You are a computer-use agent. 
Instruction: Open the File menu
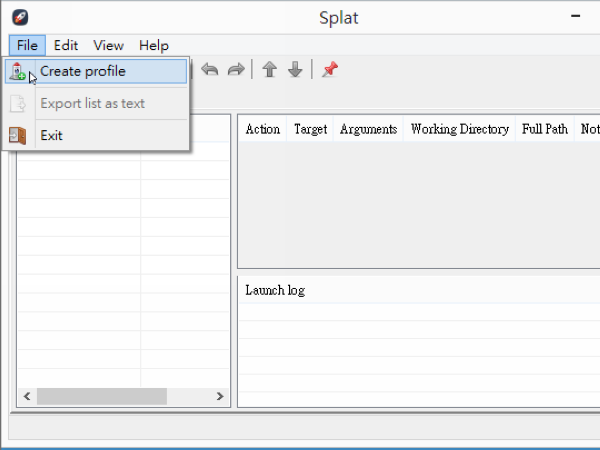(27, 45)
